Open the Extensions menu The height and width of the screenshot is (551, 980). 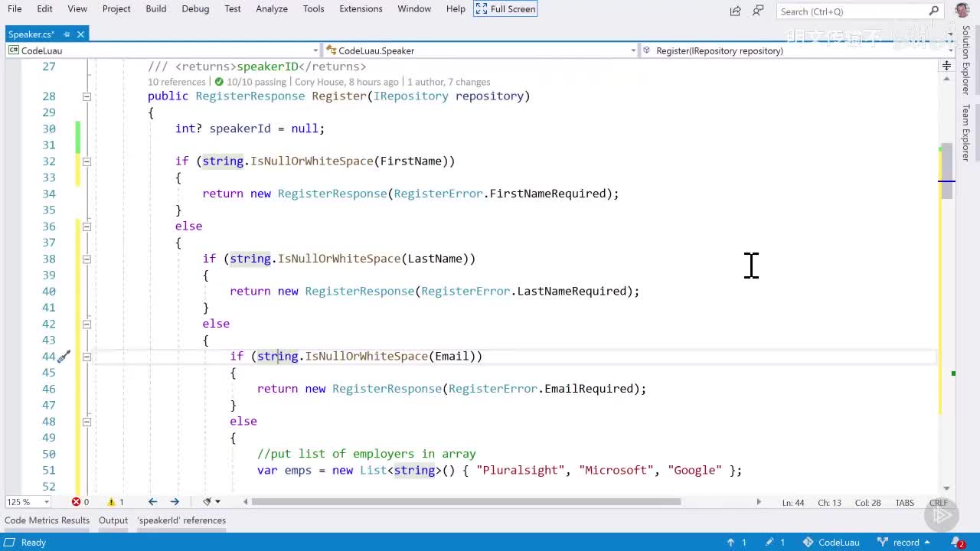(x=361, y=8)
